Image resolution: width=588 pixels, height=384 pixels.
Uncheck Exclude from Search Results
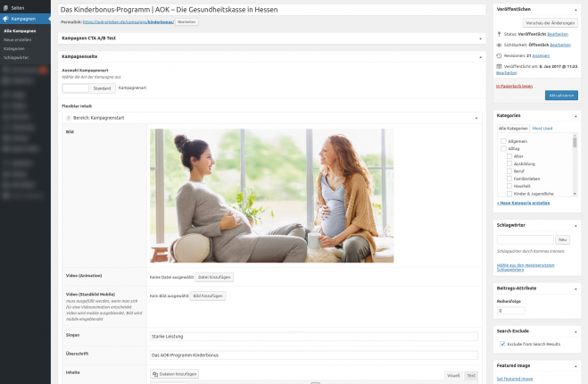click(502, 344)
